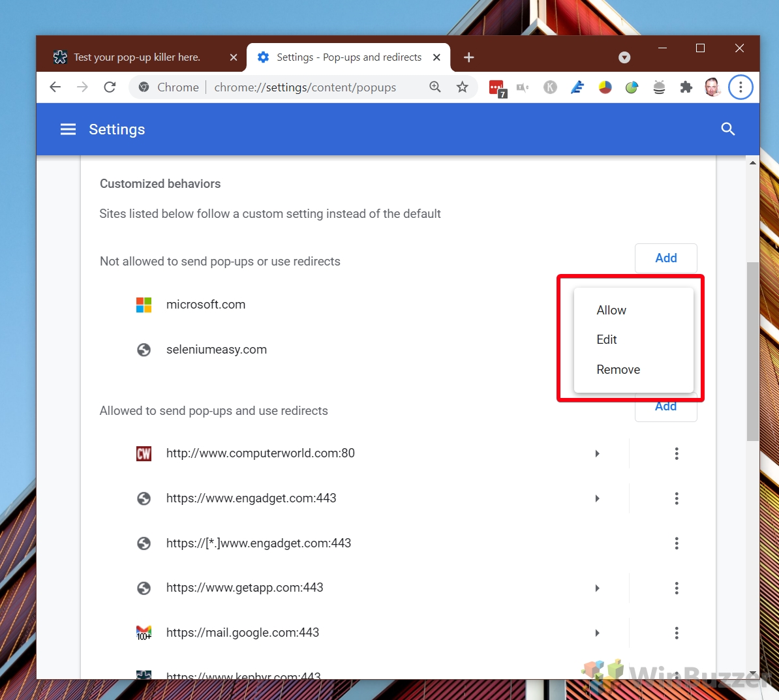Screen dimensions: 779x700
Task: Click the blue pen extension icon
Action: (x=577, y=87)
